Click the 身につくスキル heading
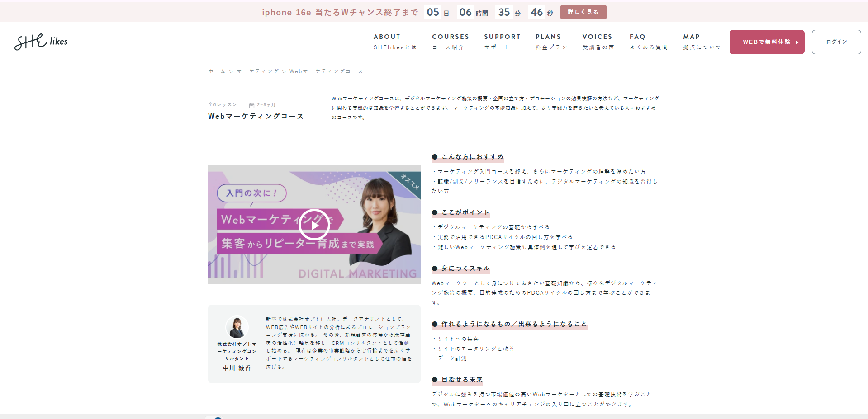 coord(461,268)
